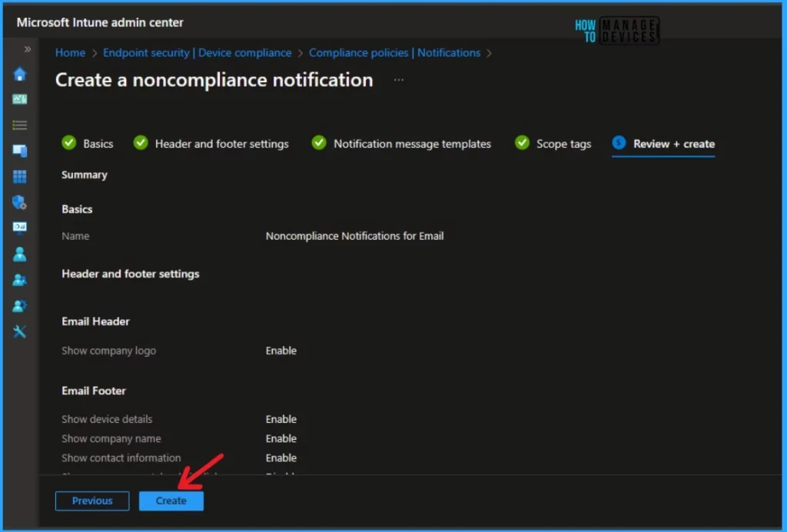
Task: Go to Endpoint security | Device compliance breadcrumb
Action: (198, 53)
